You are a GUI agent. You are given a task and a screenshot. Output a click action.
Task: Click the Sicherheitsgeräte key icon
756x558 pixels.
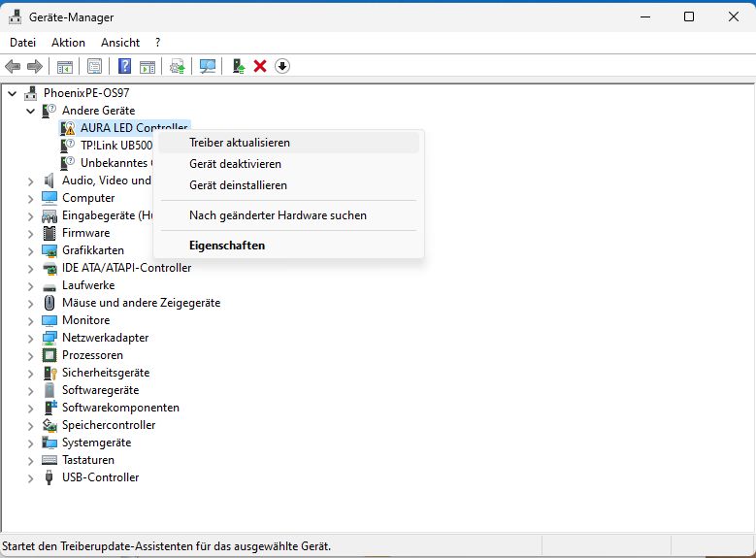click(x=49, y=373)
